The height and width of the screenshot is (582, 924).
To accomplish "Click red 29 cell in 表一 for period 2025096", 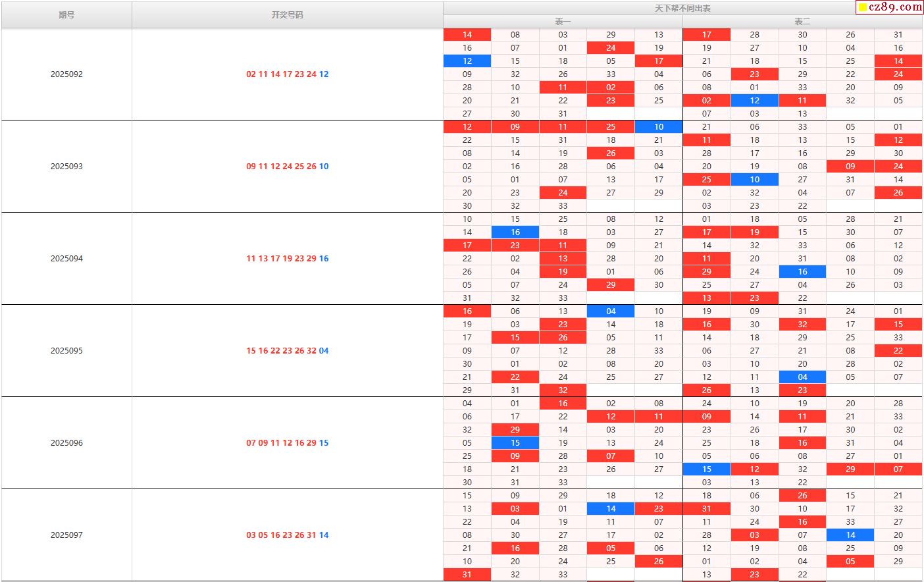I will click(515, 430).
